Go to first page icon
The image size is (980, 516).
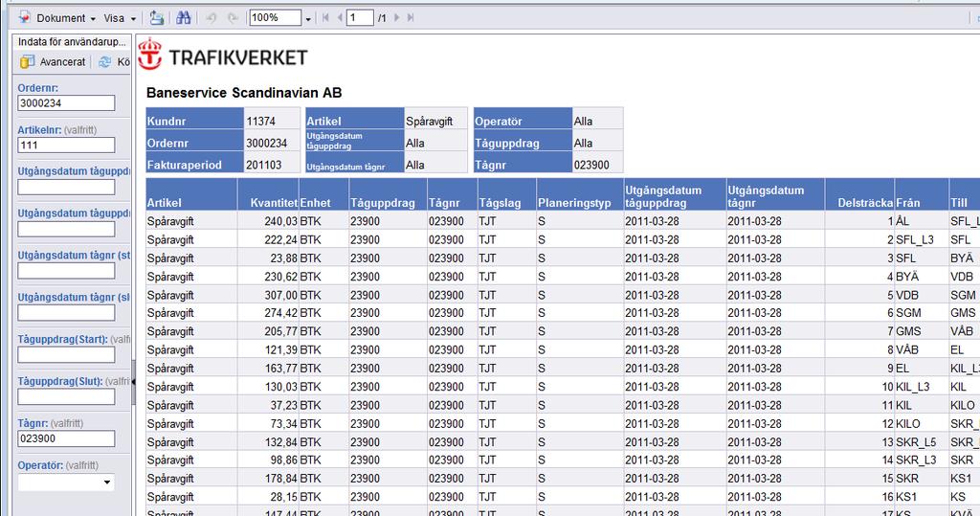tap(325, 18)
